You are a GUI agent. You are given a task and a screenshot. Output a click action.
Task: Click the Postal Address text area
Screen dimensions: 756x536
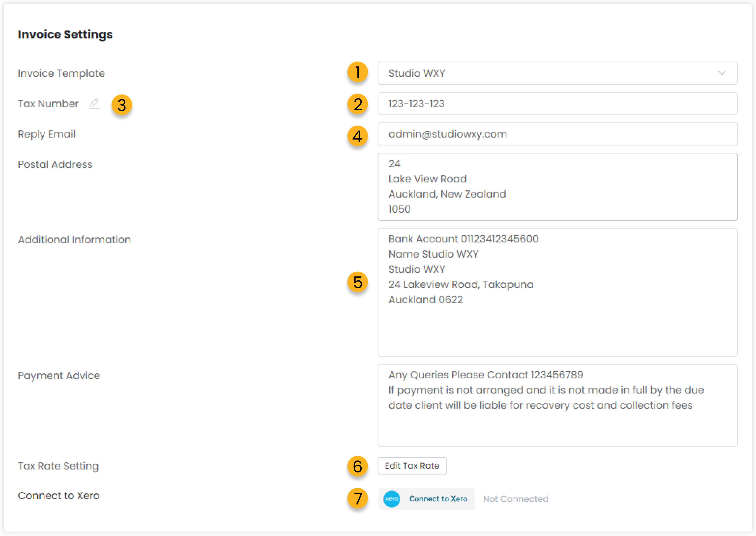pyautogui.click(x=557, y=186)
